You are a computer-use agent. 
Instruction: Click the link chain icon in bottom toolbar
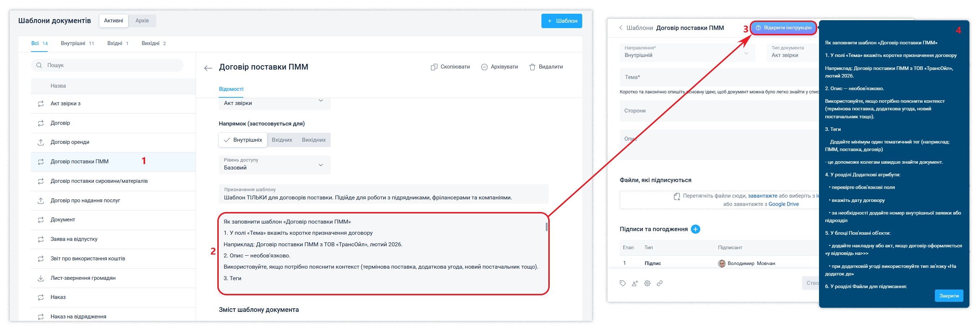tap(660, 283)
